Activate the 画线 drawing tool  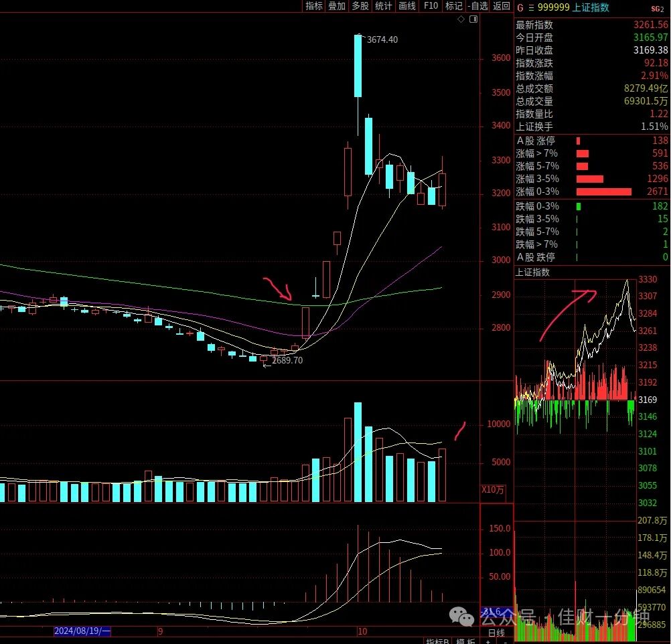(x=407, y=6)
